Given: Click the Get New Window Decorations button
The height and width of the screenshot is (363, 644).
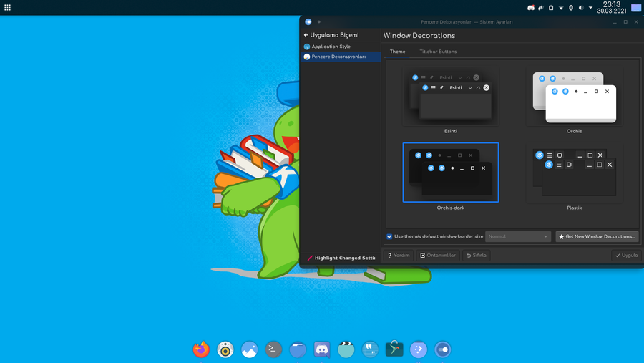Looking at the screenshot, I should [597, 236].
